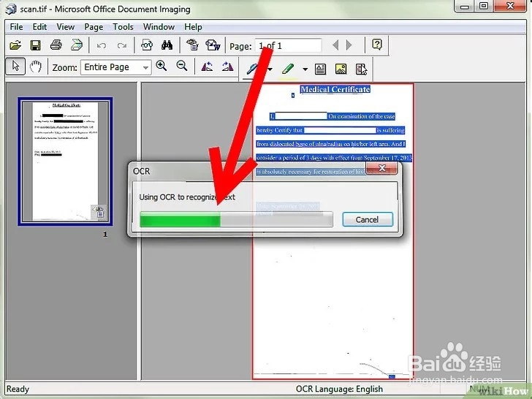Click the Zoom In magnifier icon
The height and width of the screenshot is (399, 532).
161,66
